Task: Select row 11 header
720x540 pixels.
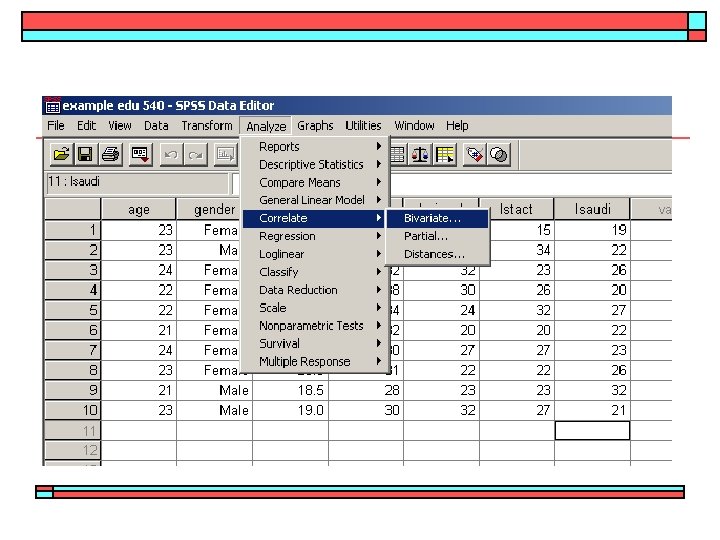Action: (x=73, y=431)
